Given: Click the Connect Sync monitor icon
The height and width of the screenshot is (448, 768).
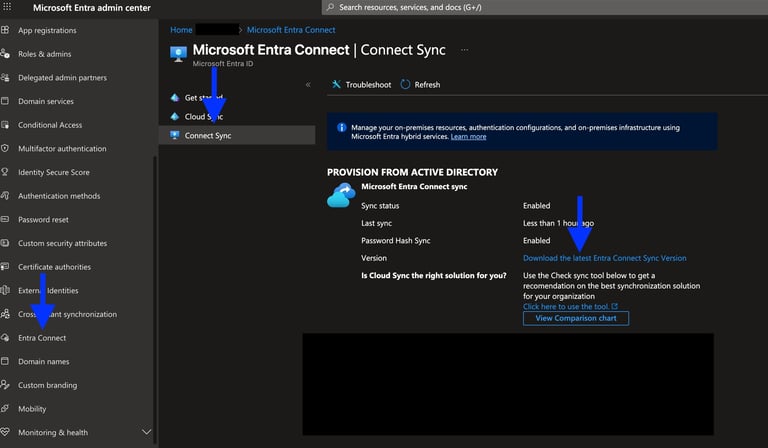Looking at the screenshot, I should click(175, 135).
